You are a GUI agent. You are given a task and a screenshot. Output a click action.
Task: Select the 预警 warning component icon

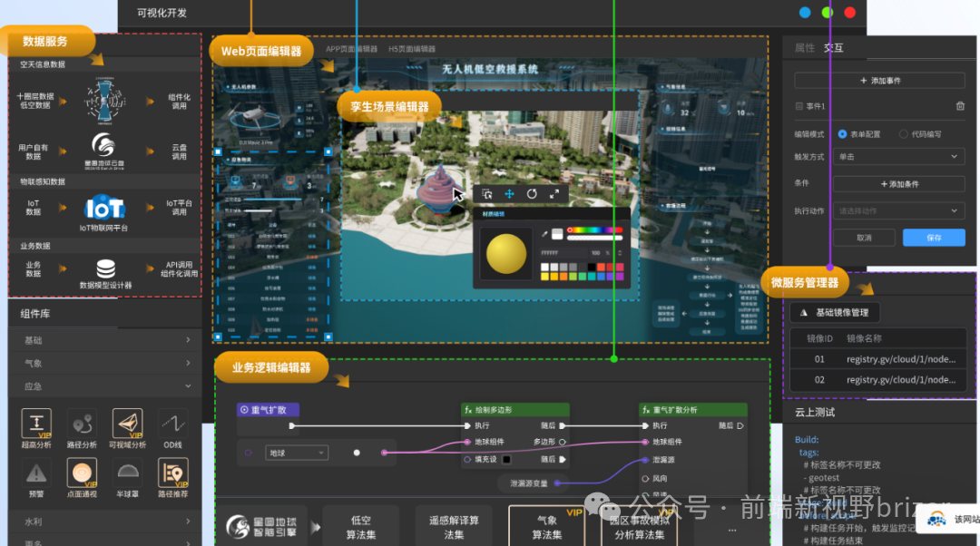click(36, 473)
